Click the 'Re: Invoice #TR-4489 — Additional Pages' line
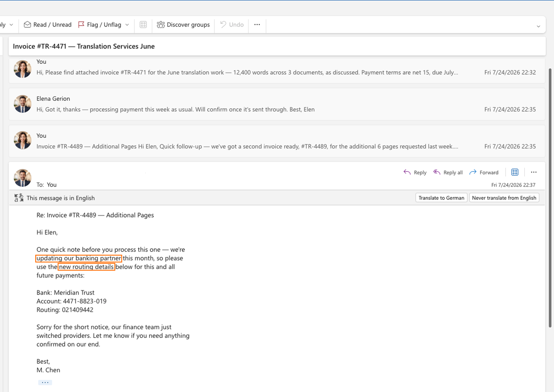Image resolution: width=554 pixels, height=392 pixels. (x=95, y=215)
